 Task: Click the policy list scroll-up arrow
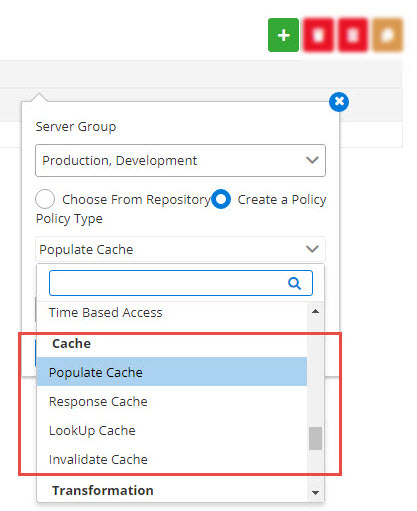pyautogui.click(x=315, y=311)
